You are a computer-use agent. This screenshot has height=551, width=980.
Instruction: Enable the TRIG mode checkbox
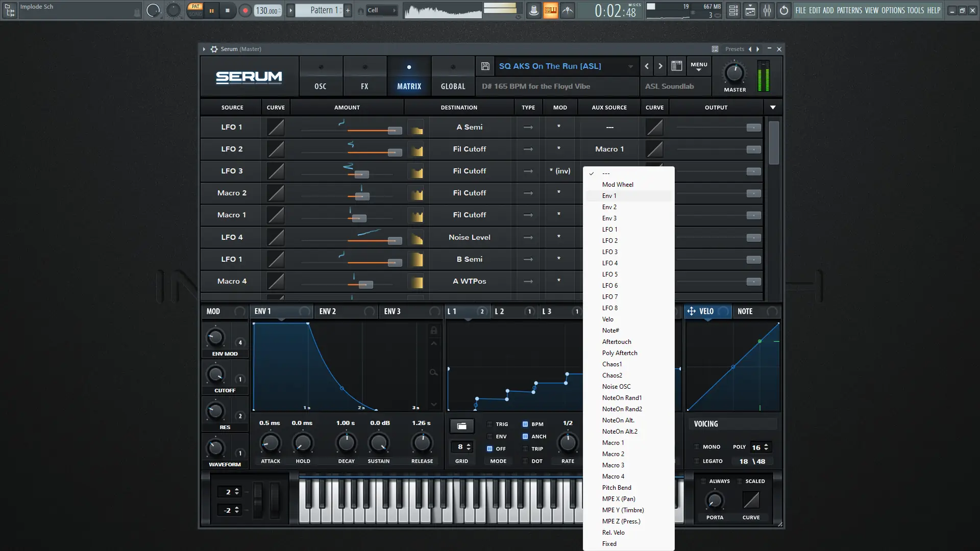(x=490, y=424)
